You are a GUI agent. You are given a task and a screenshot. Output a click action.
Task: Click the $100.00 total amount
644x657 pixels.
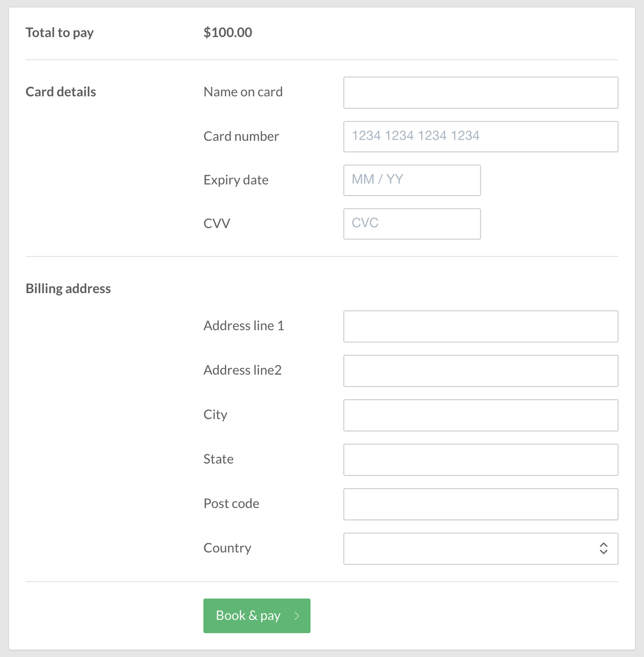pyautogui.click(x=228, y=32)
